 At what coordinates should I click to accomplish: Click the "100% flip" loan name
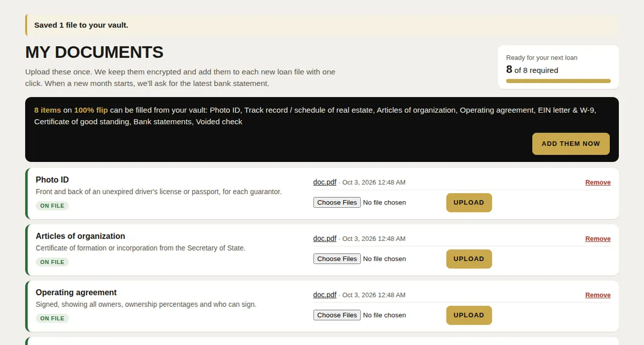coord(91,110)
